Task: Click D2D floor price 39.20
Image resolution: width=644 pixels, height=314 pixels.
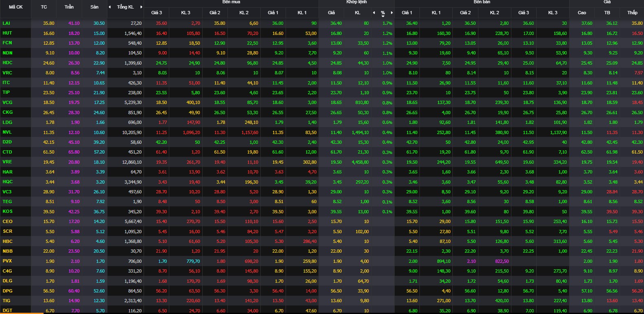Action: [x=99, y=142]
